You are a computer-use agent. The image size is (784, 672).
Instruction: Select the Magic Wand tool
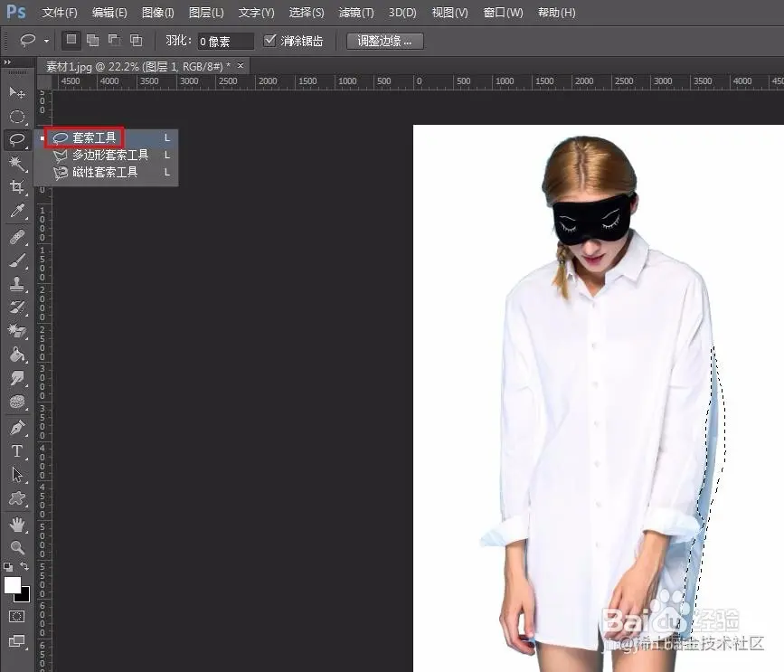[17, 164]
